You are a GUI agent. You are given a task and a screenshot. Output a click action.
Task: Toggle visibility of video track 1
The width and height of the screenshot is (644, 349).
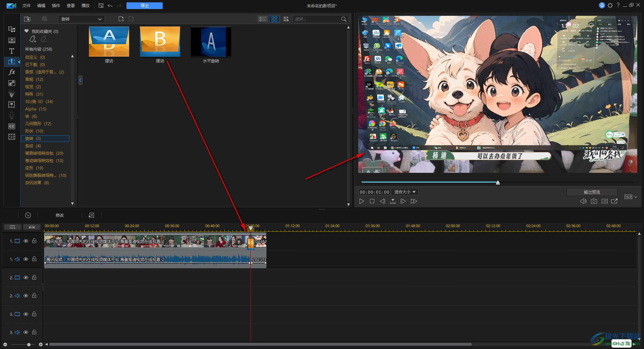[26, 241]
